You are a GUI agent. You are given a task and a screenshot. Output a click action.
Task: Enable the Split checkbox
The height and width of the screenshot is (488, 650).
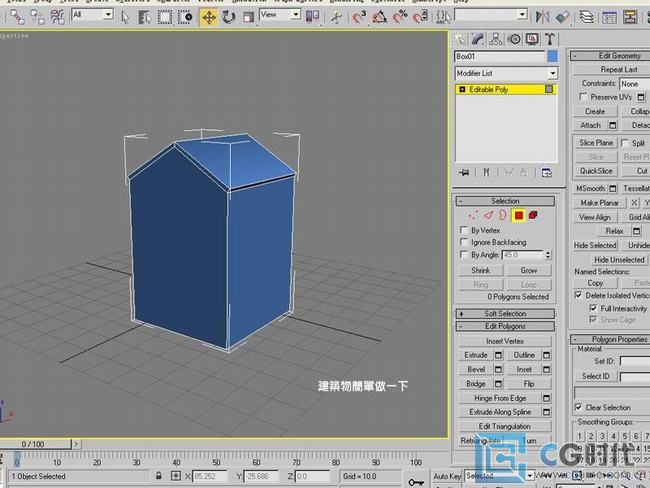625,143
